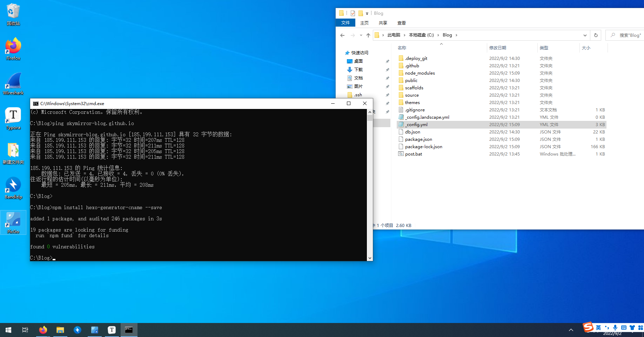Select the PicGo desktop shortcut
This screenshot has height=337, width=644.
pos(13,222)
